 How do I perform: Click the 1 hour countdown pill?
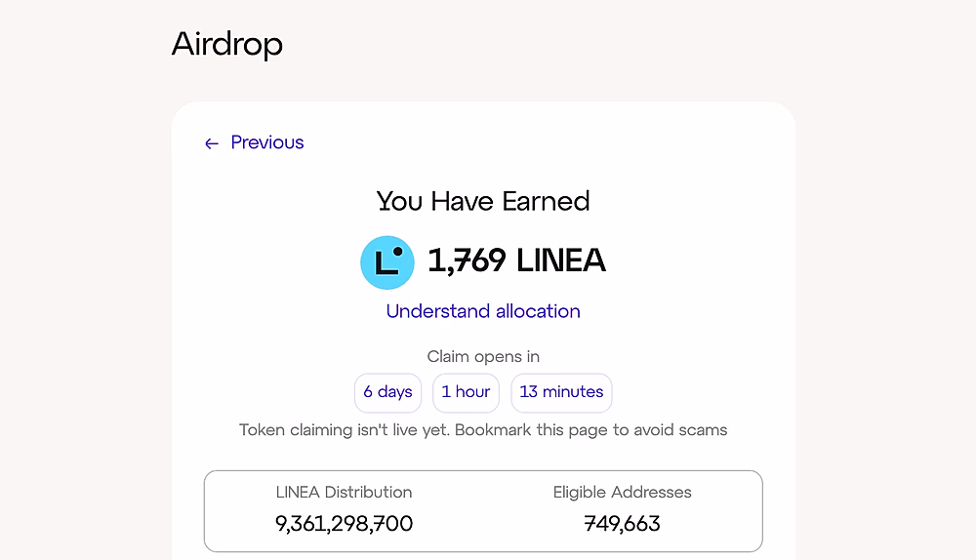tap(467, 392)
